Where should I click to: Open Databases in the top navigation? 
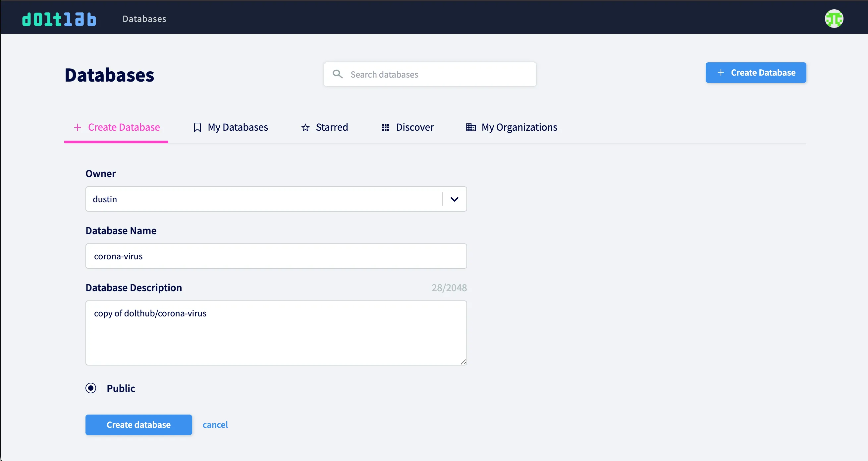[144, 19]
